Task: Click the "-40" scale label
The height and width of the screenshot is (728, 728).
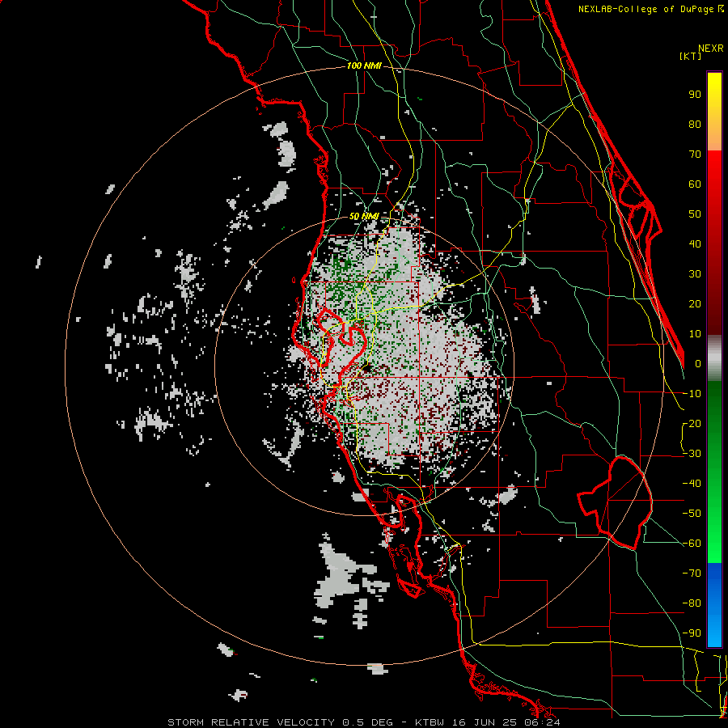Action: 692,484
